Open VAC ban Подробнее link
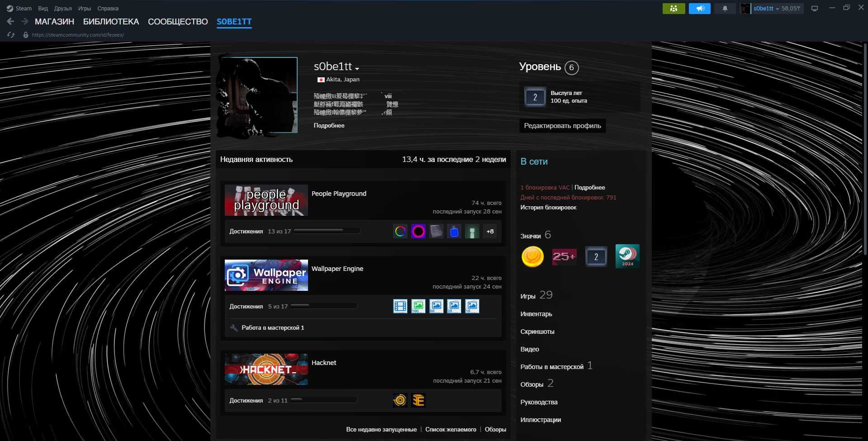This screenshot has height=441, width=868. 590,187
